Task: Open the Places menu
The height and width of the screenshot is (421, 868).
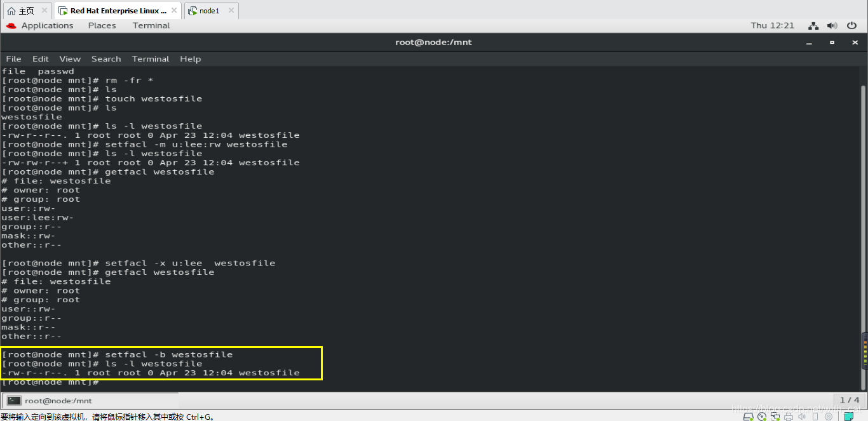Action: pos(102,25)
